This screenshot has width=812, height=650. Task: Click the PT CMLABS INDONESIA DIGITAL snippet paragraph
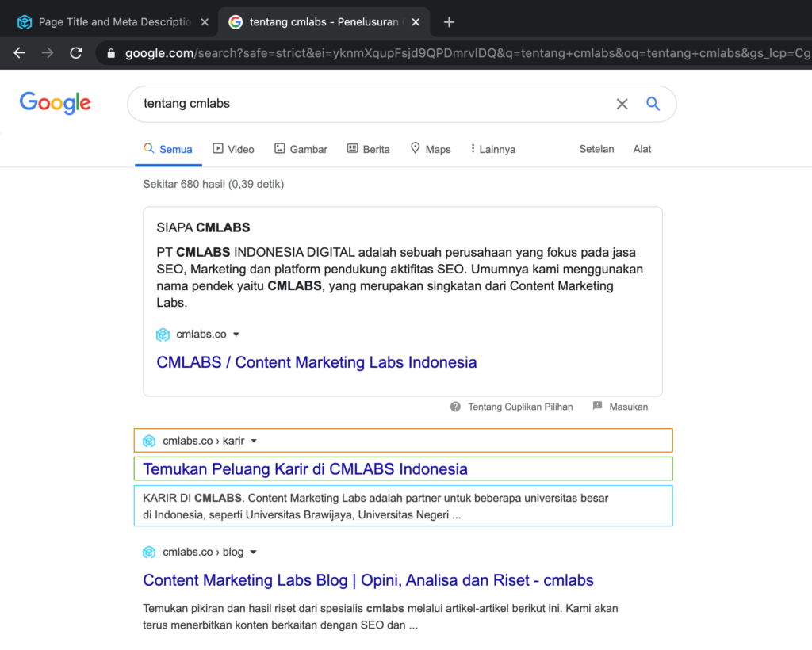(400, 277)
